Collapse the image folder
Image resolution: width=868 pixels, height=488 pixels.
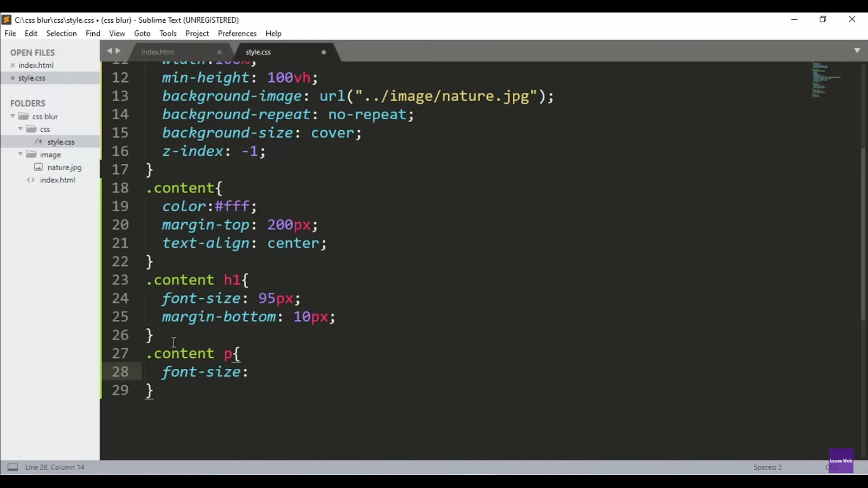tap(20, 154)
